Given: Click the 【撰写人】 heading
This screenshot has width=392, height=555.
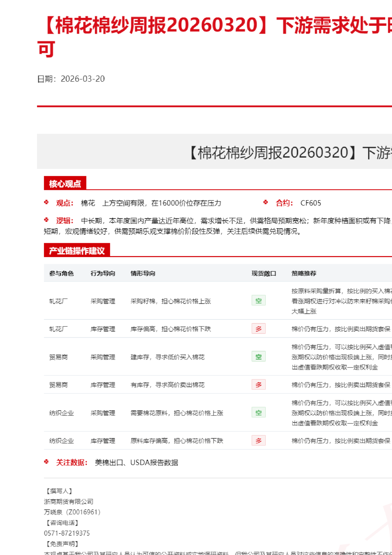Looking at the screenshot, I should click(x=59, y=491).
